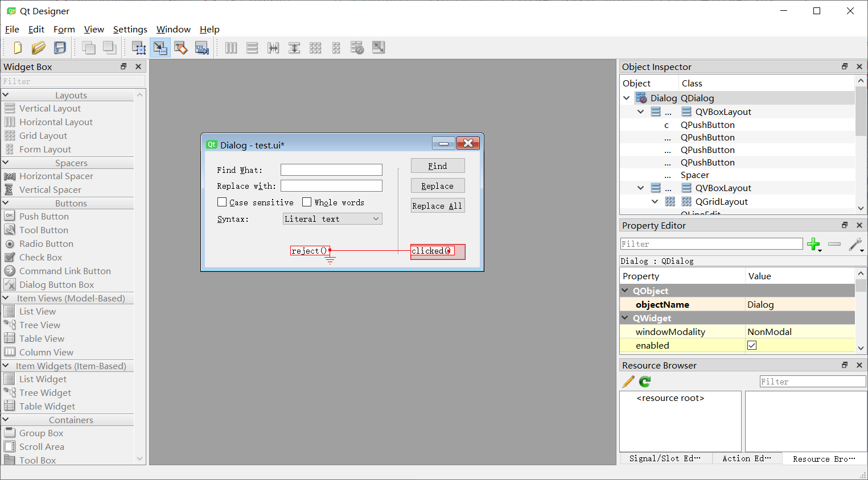Collapse the Dialog QDialog tree node

point(627,98)
